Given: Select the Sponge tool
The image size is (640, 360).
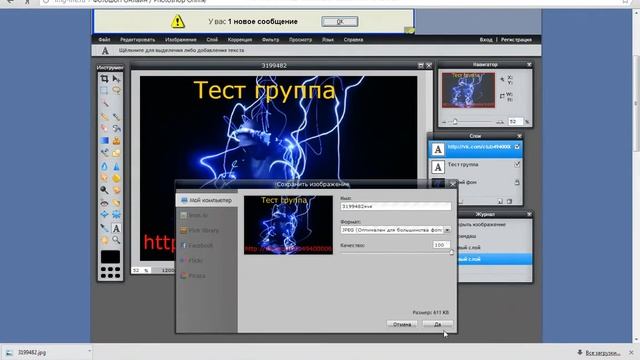Looking at the screenshot, I should (116, 178).
